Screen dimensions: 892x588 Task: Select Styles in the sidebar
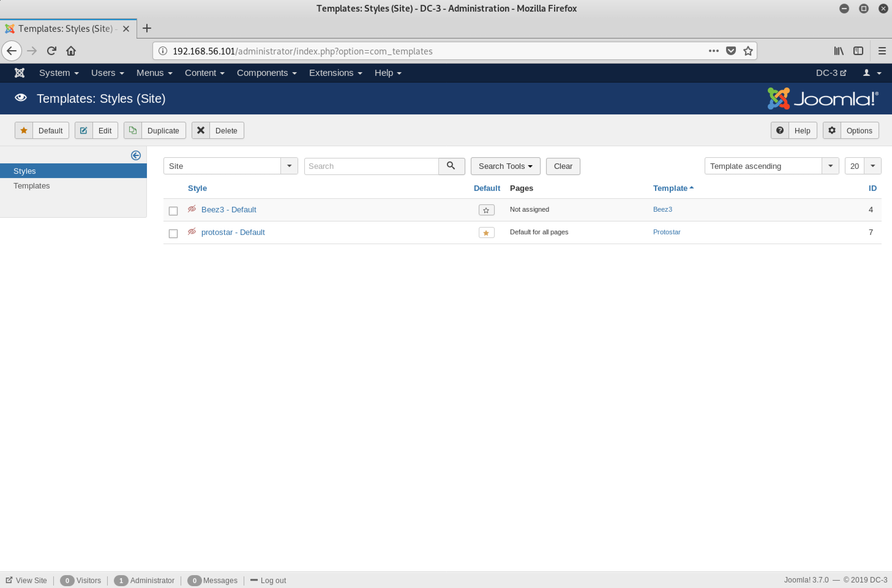[x=73, y=171]
